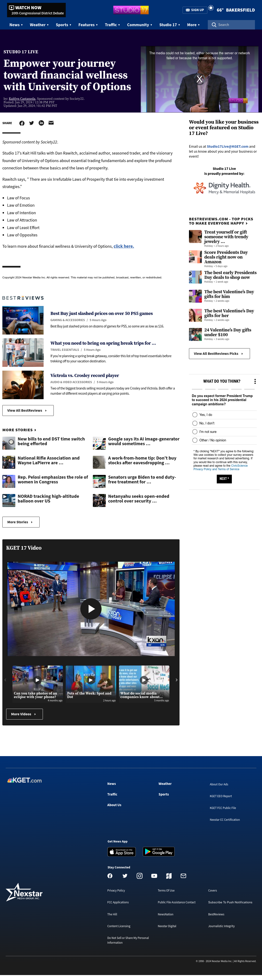Click Watch Now congressional debate banner

[x=37, y=10]
